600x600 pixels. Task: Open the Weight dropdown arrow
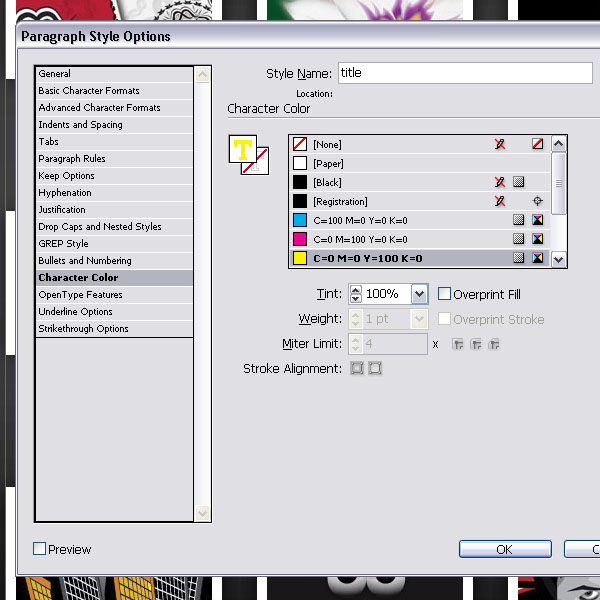[x=420, y=319]
